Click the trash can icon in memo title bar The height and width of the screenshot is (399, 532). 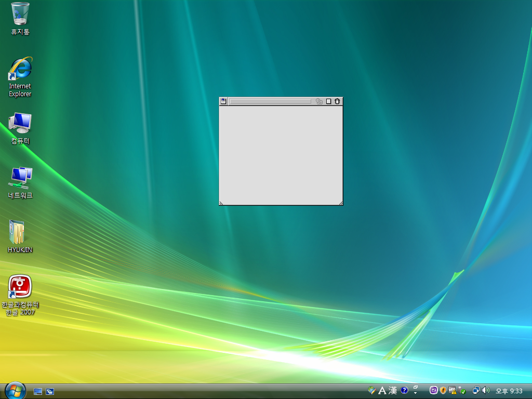pos(337,101)
